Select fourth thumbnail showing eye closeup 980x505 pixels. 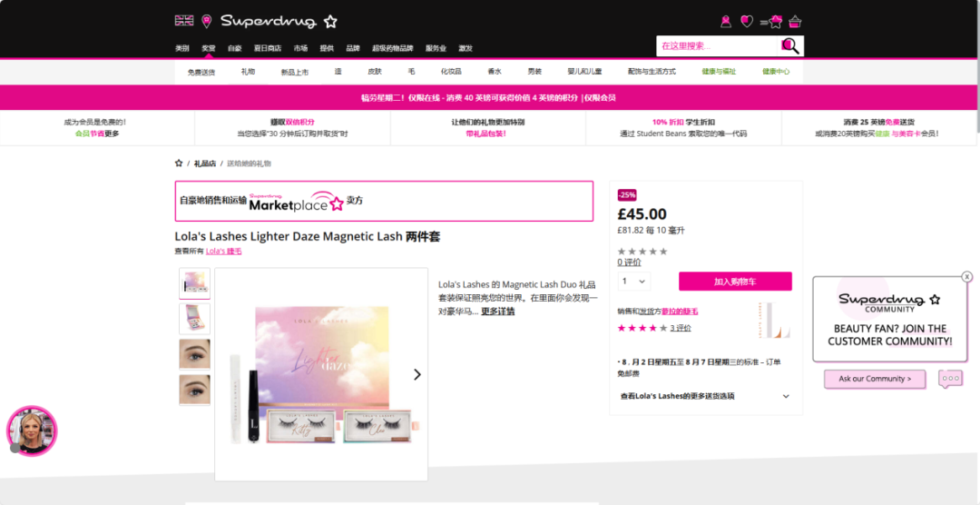pyautogui.click(x=194, y=390)
